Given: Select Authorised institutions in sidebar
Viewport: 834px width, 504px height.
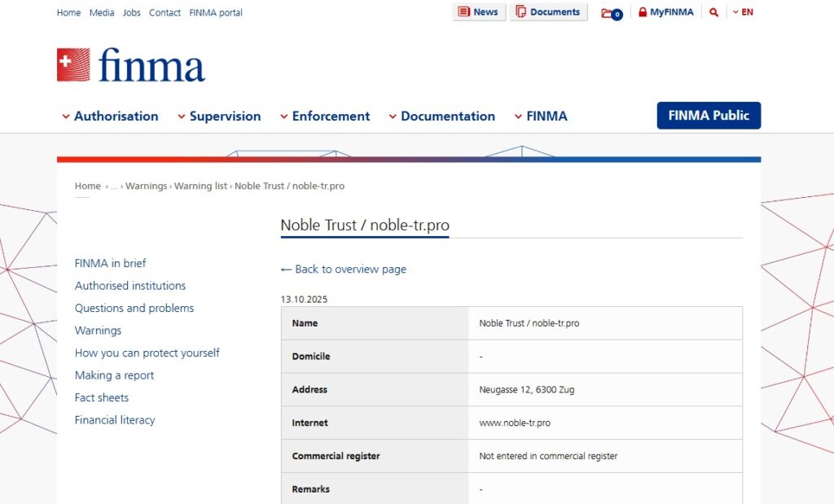Looking at the screenshot, I should (x=130, y=286).
